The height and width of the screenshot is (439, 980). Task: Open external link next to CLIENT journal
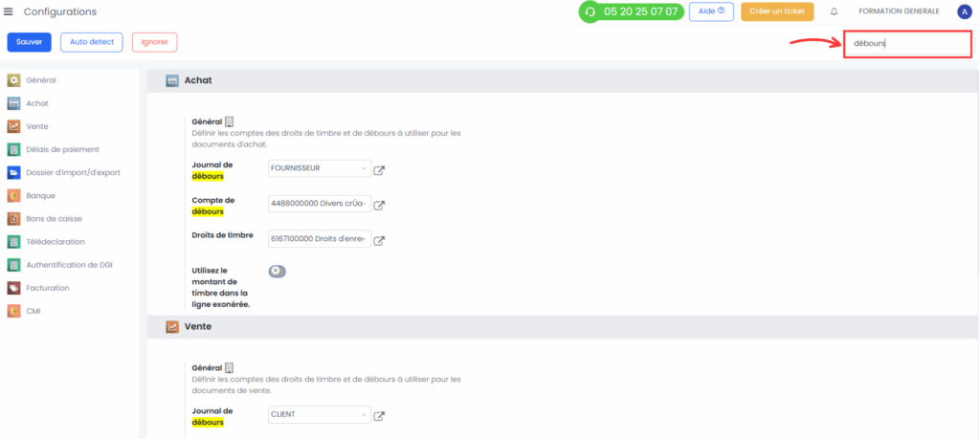tap(379, 416)
